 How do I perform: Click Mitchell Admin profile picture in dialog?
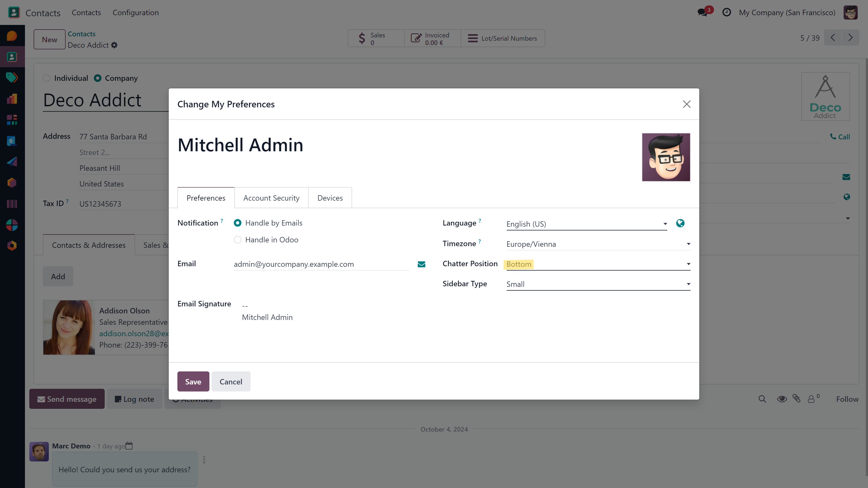point(666,157)
